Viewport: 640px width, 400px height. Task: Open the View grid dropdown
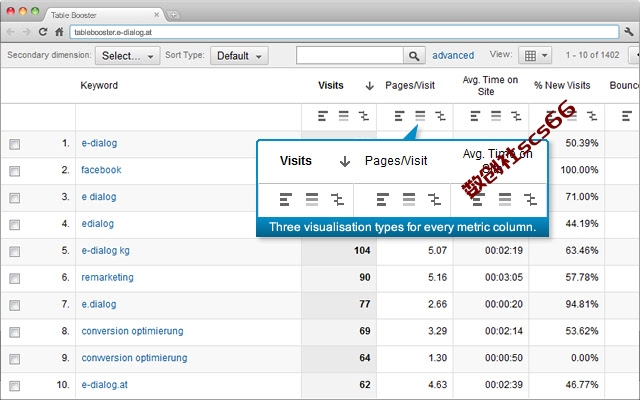point(535,56)
